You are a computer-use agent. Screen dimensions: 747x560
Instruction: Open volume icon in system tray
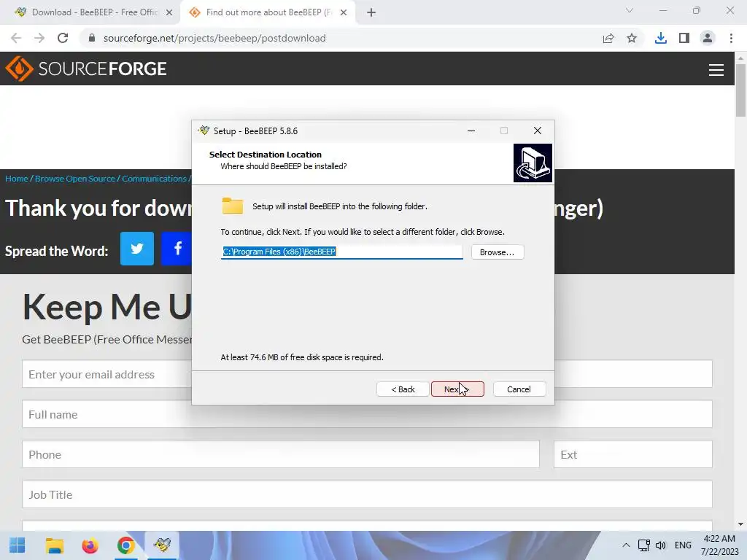[660, 545]
